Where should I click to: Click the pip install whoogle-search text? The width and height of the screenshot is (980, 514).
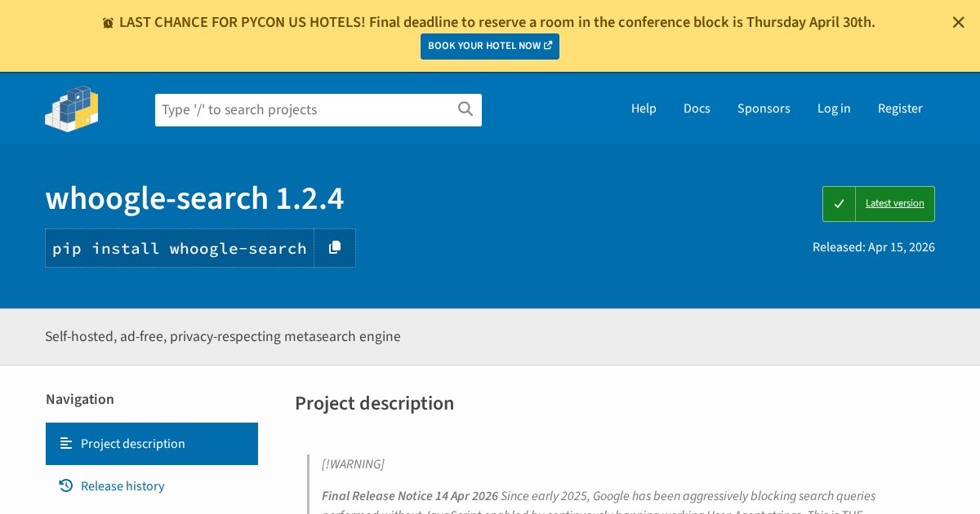180,248
